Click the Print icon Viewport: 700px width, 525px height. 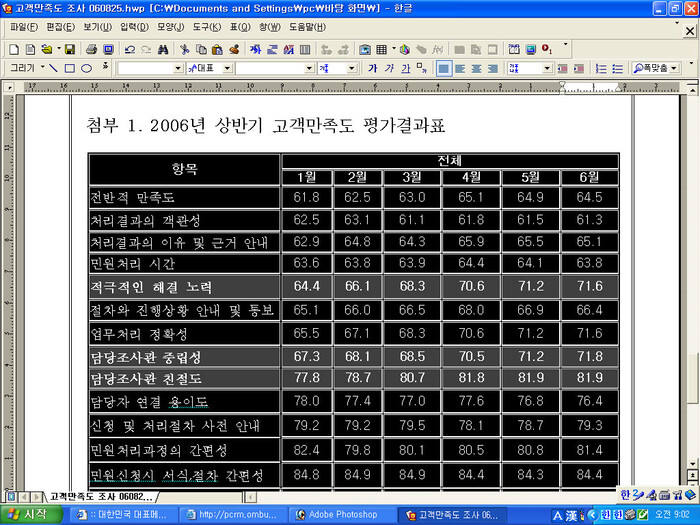click(92, 49)
